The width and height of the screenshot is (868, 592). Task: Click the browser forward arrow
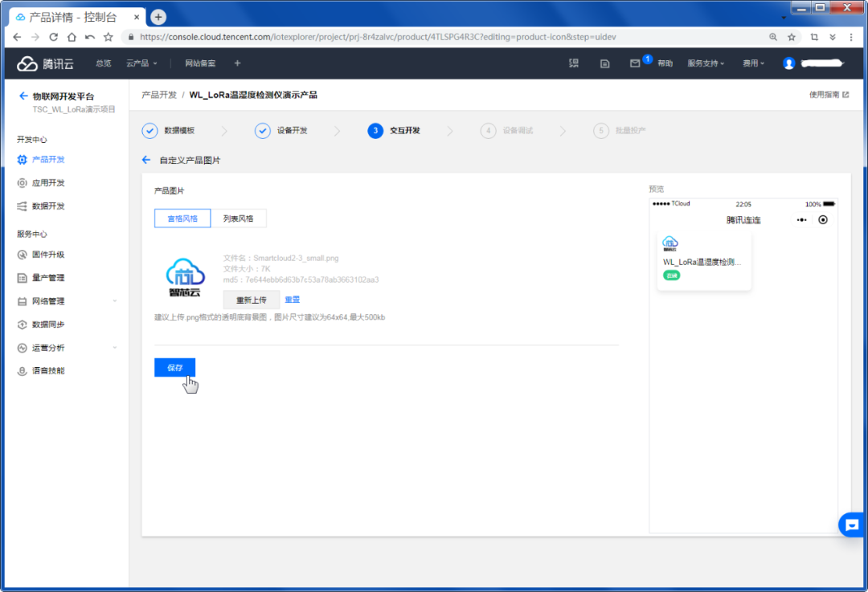[x=35, y=37]
